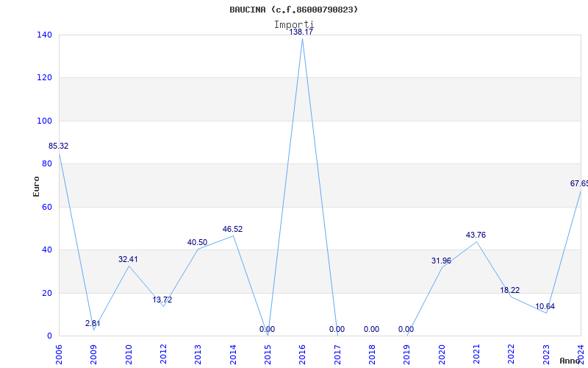Click the 0.00 label above 2015
This screenshot has width=588, height=368.
267,329
